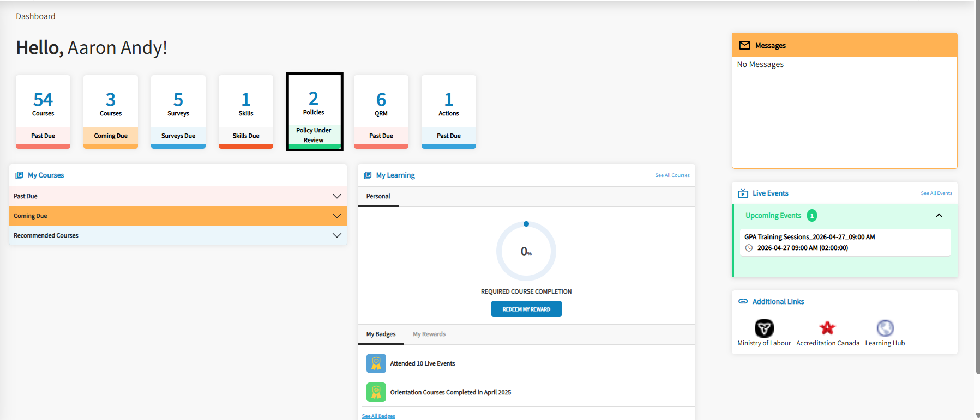Click the Attended 10 Live Events badge icon
The image size is (980, 420).
click(376, 363)
